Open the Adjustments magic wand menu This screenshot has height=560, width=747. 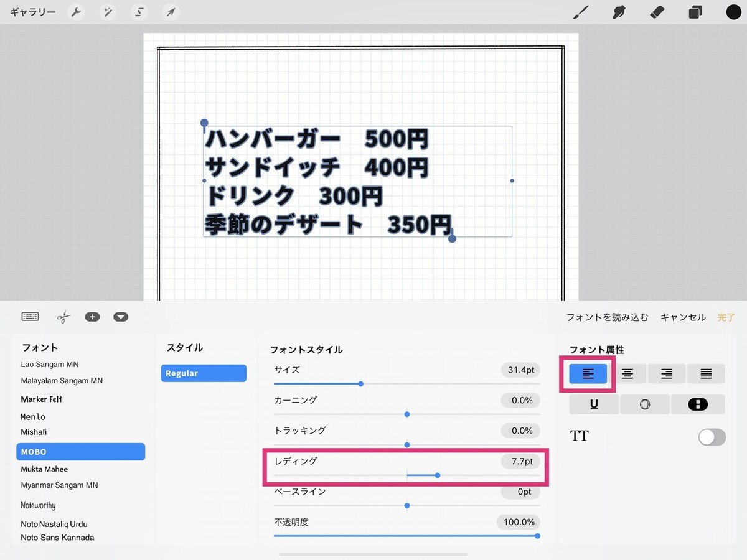[108, 12]
